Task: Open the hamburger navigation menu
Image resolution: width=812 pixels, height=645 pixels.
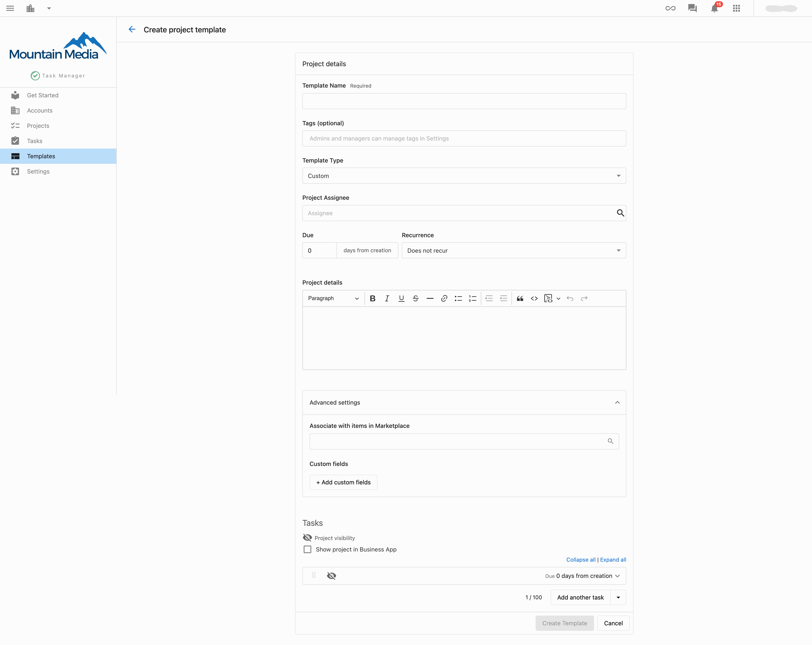Action: [x=10, y=8]
